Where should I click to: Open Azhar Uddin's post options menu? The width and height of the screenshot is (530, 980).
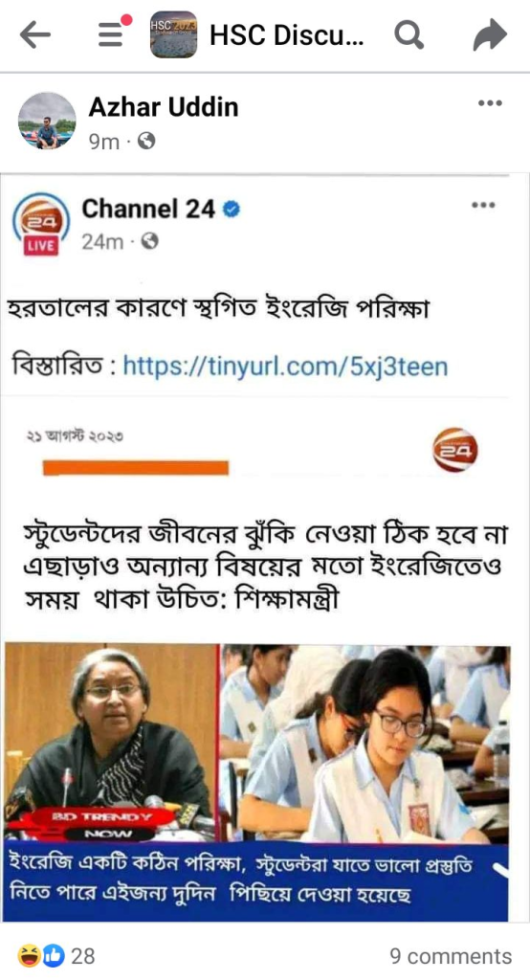coord(490,103)
